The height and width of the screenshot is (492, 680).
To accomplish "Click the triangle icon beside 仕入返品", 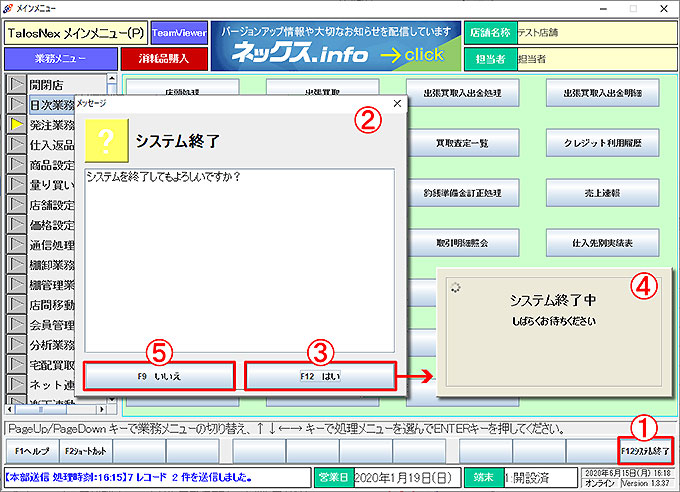I will click(16, 144).
